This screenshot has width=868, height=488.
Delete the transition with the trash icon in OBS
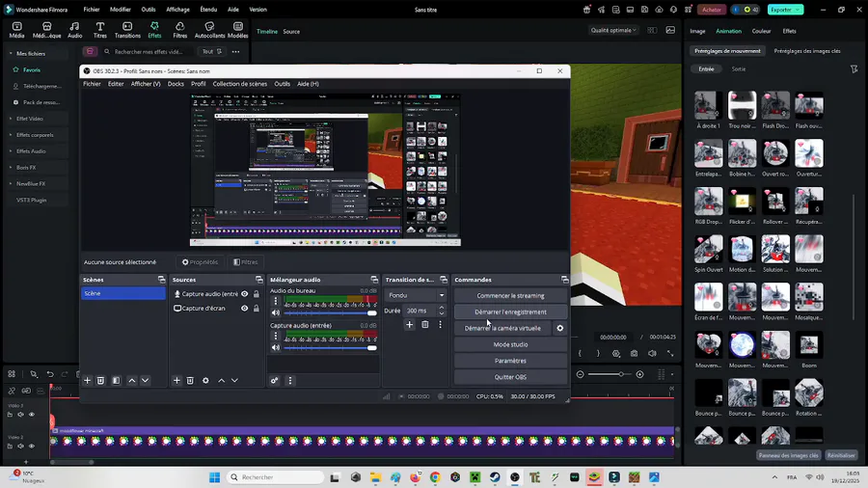point(424,325)
